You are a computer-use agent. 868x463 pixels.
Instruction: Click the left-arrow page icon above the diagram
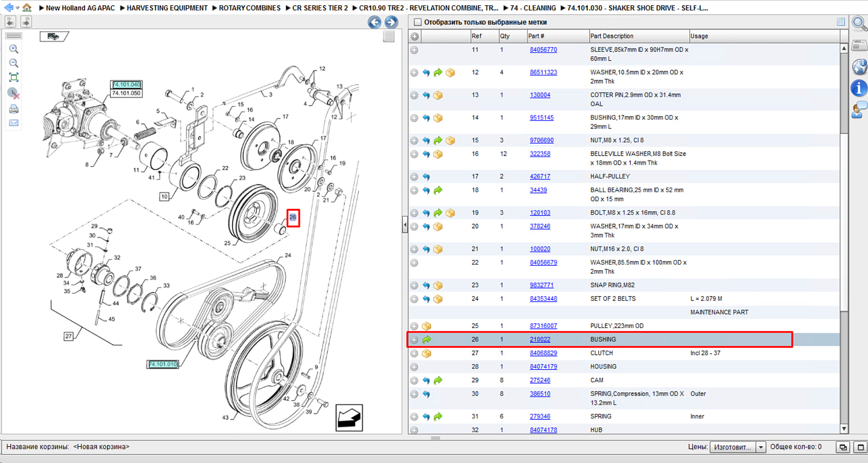10,22
